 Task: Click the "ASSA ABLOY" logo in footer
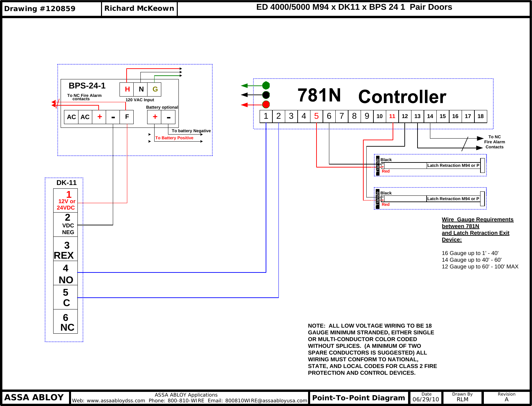point(34,398)
